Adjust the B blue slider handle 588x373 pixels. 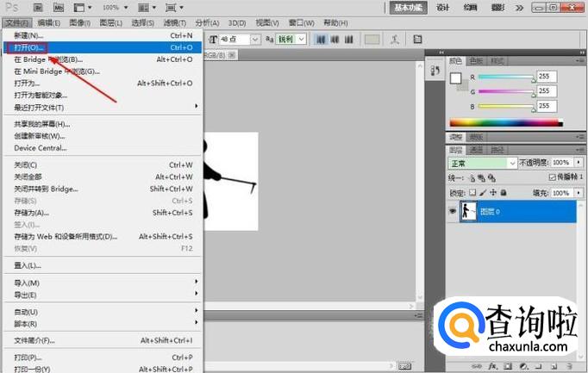tap(534, 109)
